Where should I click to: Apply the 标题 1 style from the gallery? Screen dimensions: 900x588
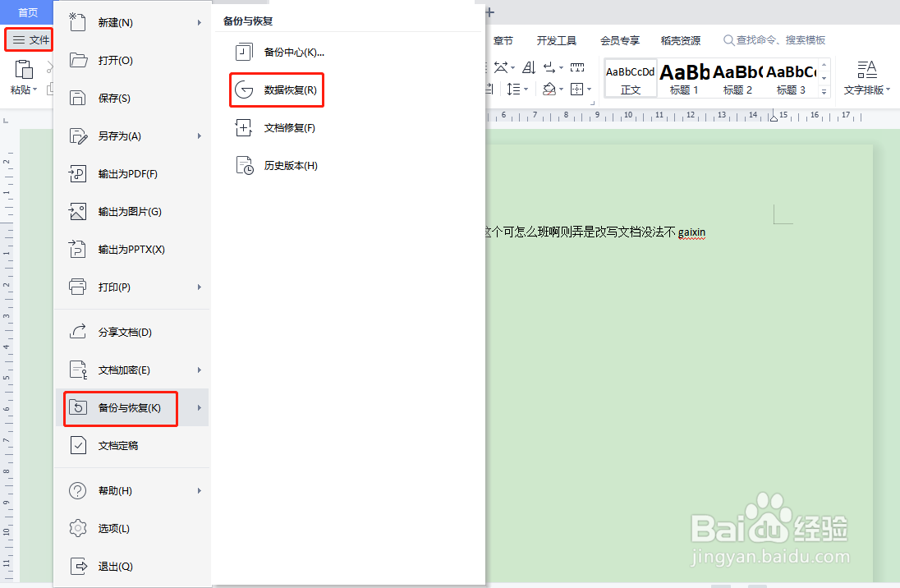tap(683, 78)
